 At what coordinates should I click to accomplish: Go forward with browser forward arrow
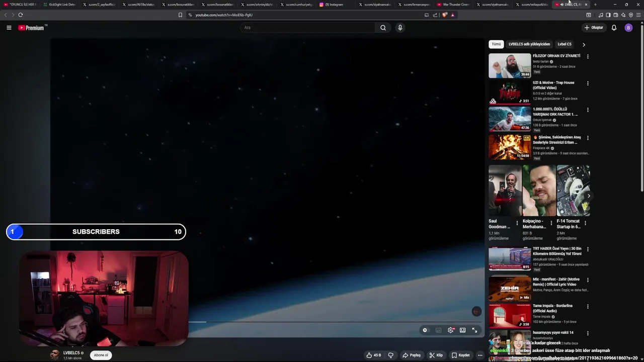click(x=13, y=15)
